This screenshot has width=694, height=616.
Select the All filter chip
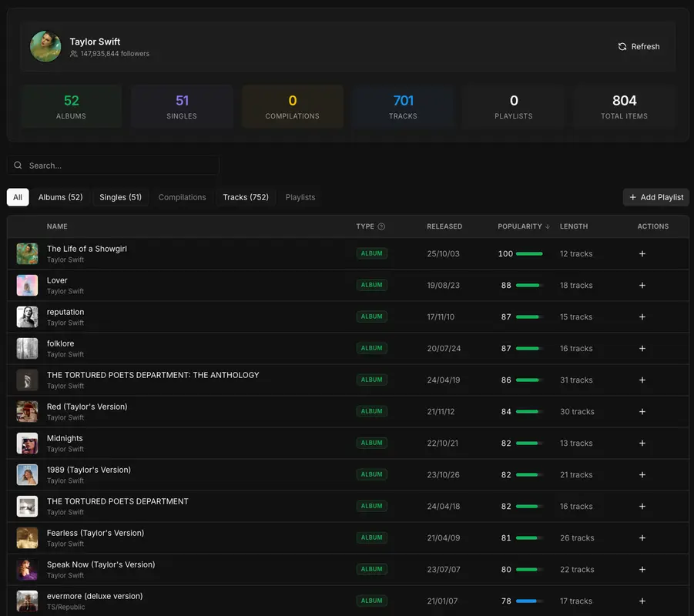click(x=18, y=197)
